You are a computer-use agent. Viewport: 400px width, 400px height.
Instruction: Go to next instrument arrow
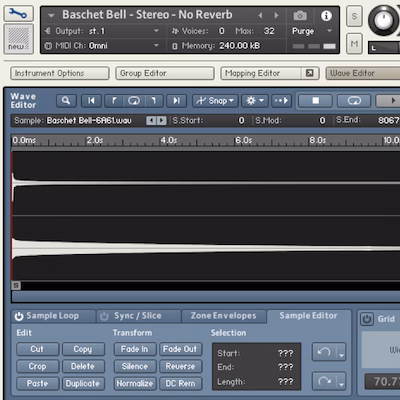pos(276,15)
